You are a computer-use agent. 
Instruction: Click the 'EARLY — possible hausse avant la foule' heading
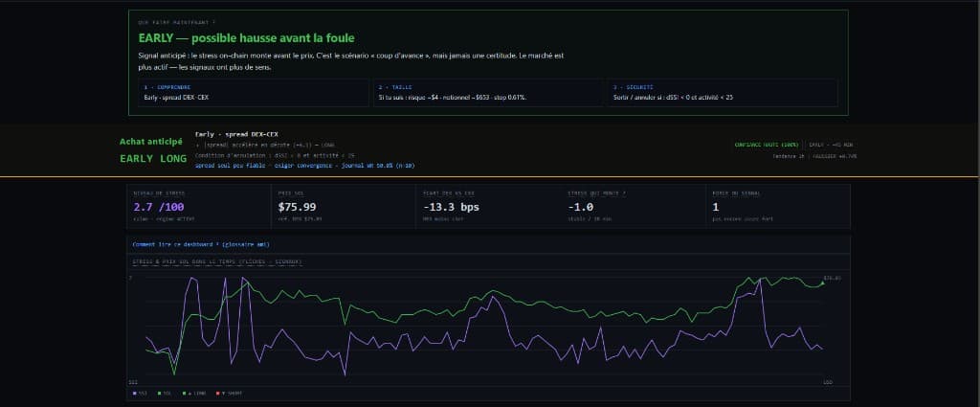(x=246, y=38)
